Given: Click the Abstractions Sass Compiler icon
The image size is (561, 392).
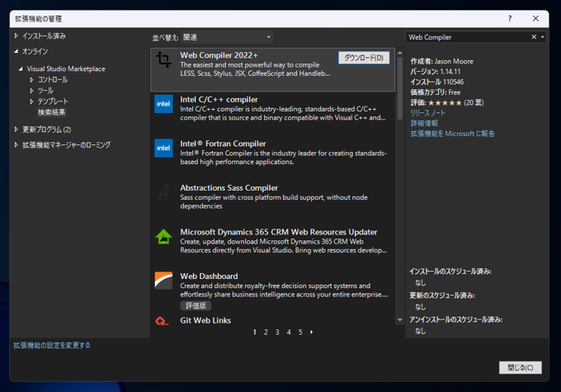Looking at the screenshot, I should pyautogui.click(x=163, y=192).
